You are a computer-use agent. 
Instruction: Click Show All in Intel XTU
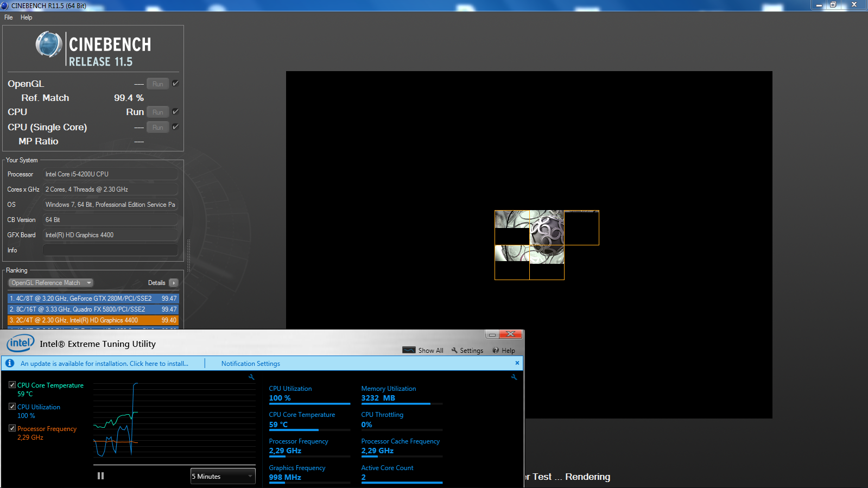coord(423,351)
